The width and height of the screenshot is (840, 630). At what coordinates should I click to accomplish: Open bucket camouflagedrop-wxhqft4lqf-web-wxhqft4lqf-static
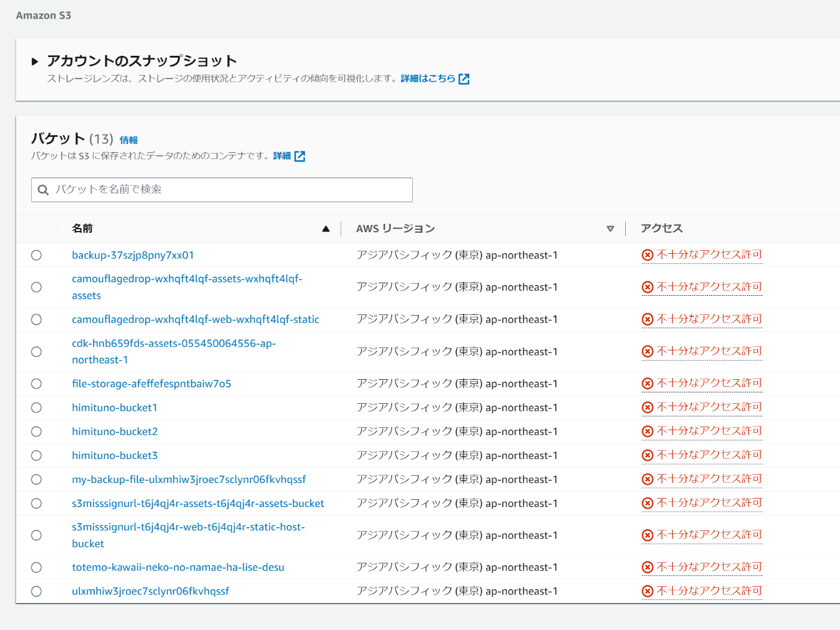tap(196, 319)
